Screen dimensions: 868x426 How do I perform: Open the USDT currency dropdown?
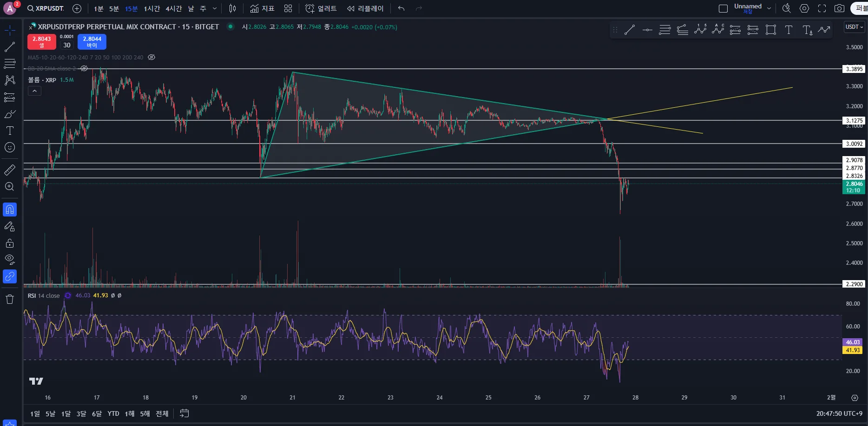coord(854,27)
